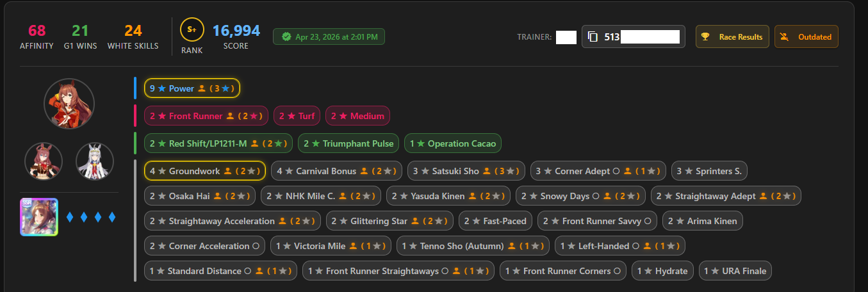
Task: Click the trophy icon in Race Results
Action: point(705,37)
